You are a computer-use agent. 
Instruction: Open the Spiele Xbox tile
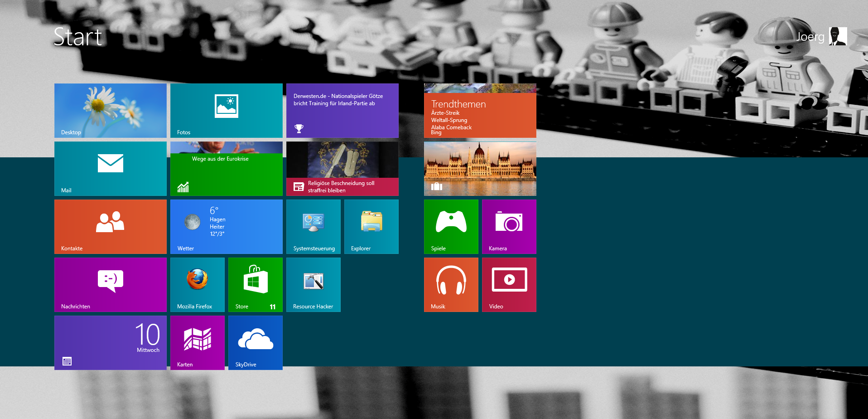tap(451, 227)
